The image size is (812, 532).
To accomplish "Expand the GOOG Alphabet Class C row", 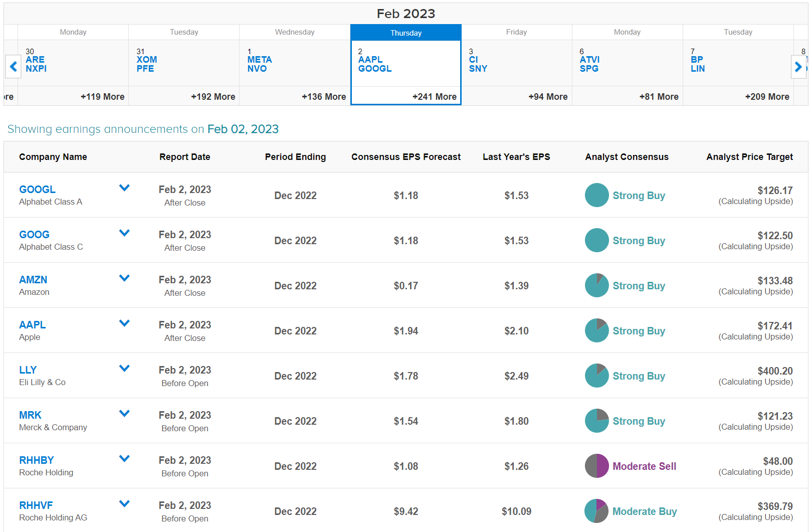I will (x=124, y=233).
